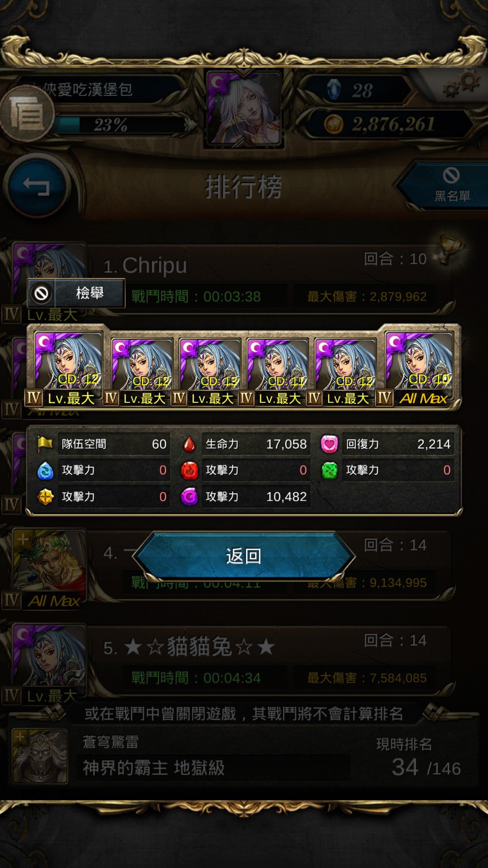Open the 蒼穹驚雷 stage thumbnail at bottom
The height and width of the screenshot is (868, 488).
pyautogui.click(x=40, y=756)
